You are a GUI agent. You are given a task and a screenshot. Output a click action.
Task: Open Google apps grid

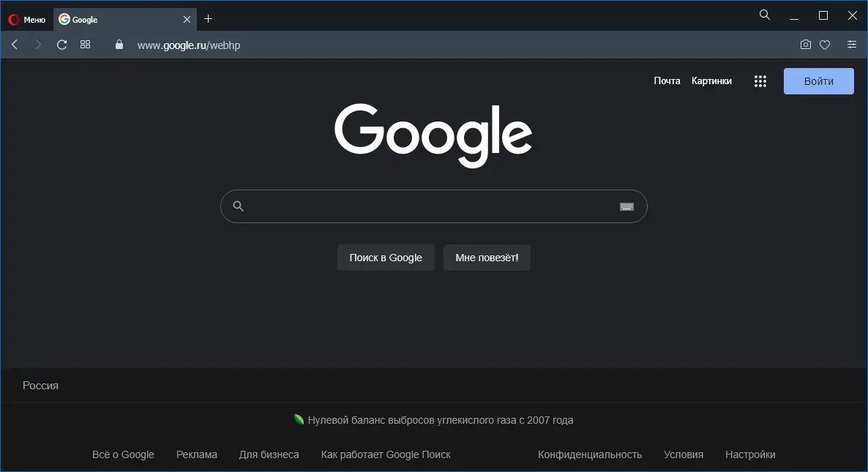point(760,81)
